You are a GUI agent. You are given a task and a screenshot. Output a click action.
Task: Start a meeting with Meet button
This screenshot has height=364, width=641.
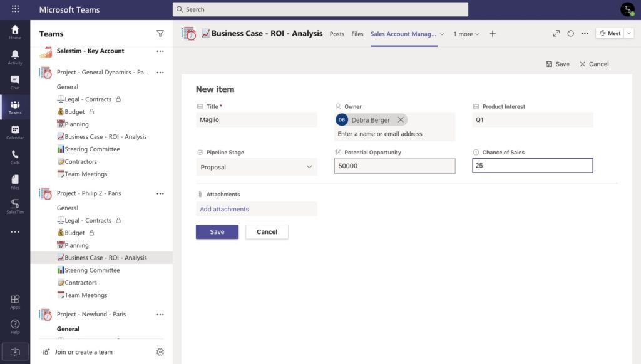pyautogui.click(x=610, y=33)
